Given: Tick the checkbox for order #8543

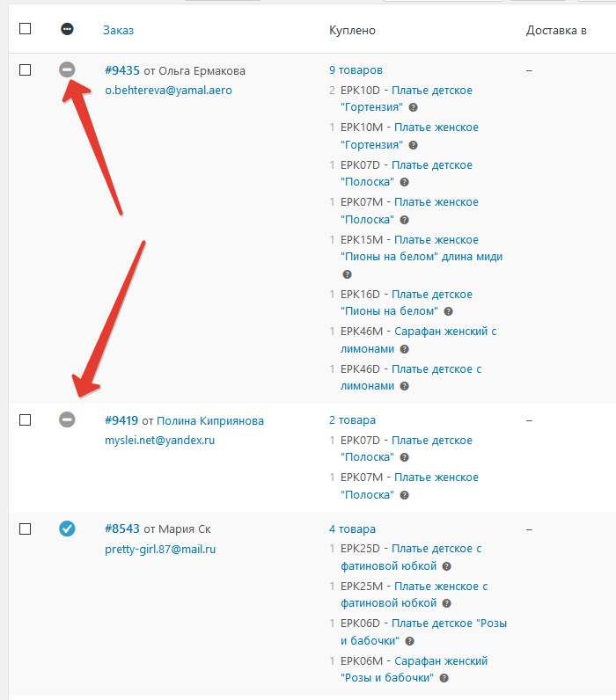Looking at the screenshot, I should tap(25, 529).
